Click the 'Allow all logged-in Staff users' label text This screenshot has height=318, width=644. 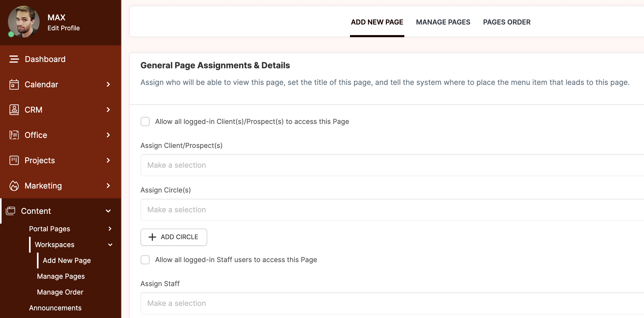pyautogui.click(x=236, y=260)
